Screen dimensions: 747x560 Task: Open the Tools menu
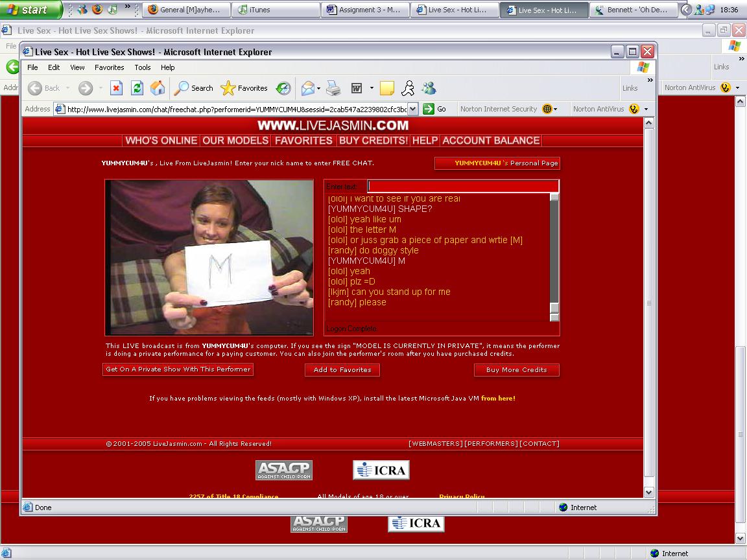(143, 67)
